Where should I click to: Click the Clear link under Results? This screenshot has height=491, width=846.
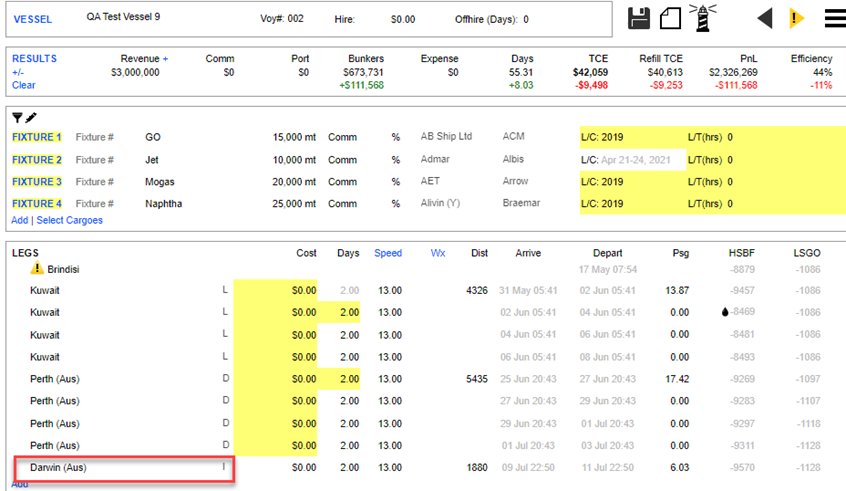click(23, 85)
